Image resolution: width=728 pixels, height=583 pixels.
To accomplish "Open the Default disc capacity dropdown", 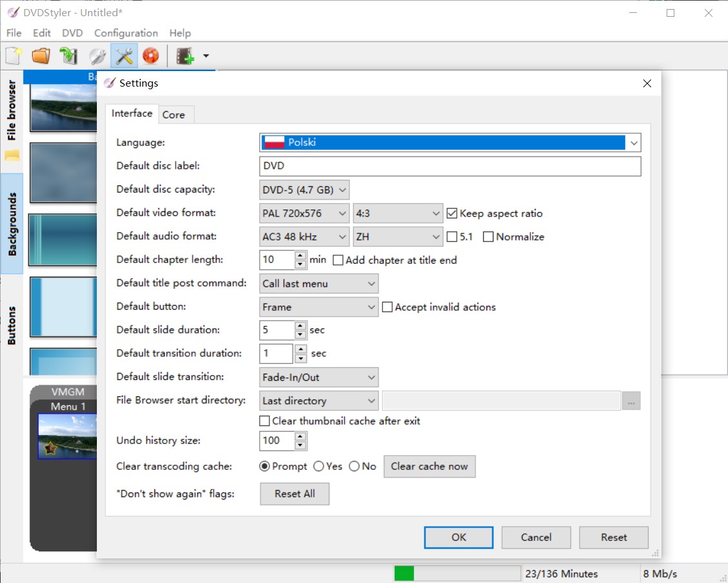I will coord(304,190).
